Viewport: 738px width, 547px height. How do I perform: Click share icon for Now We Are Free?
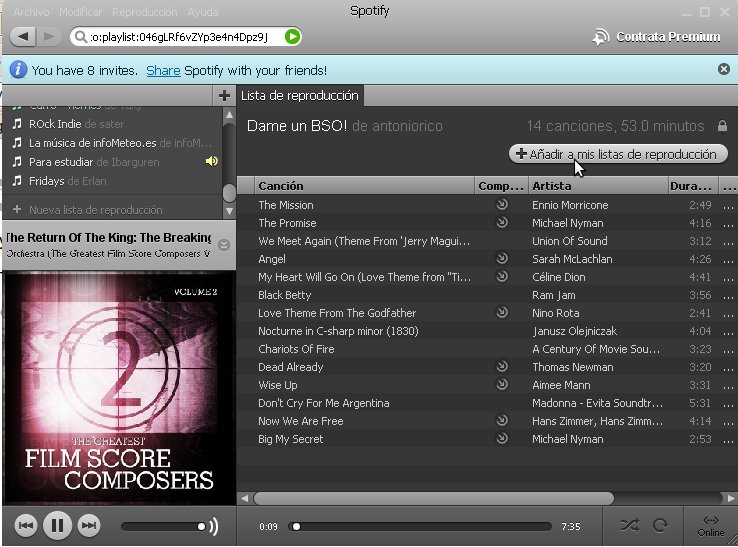pyautogui.click(x=502, y=420)
